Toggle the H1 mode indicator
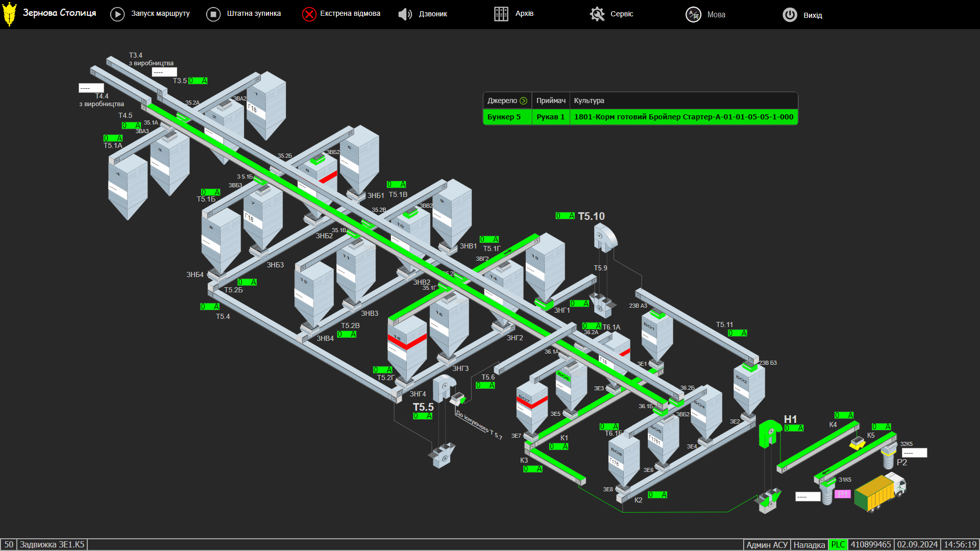 point(794,428)
